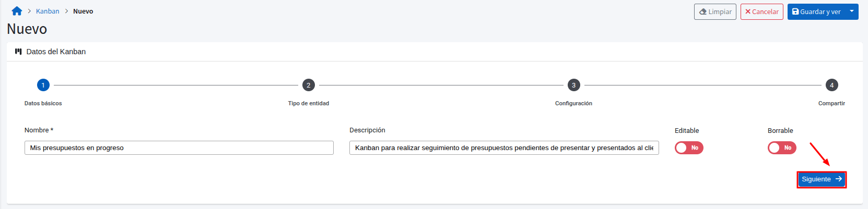Viewport: 868px width, 209px height.
Task: Expand the Guardar y ver dropdown arrow
Action: coord(852,11)
